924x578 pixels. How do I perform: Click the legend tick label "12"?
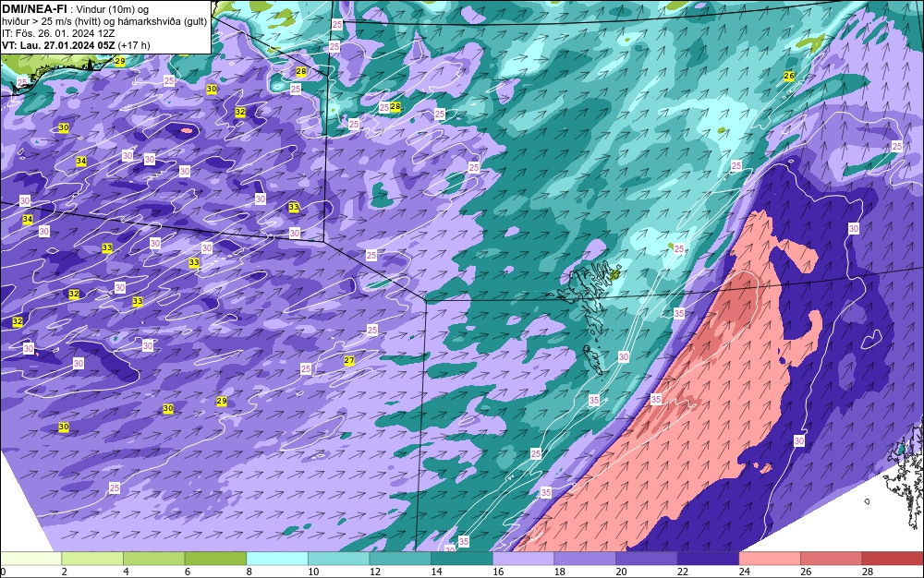tap(375, 572)
